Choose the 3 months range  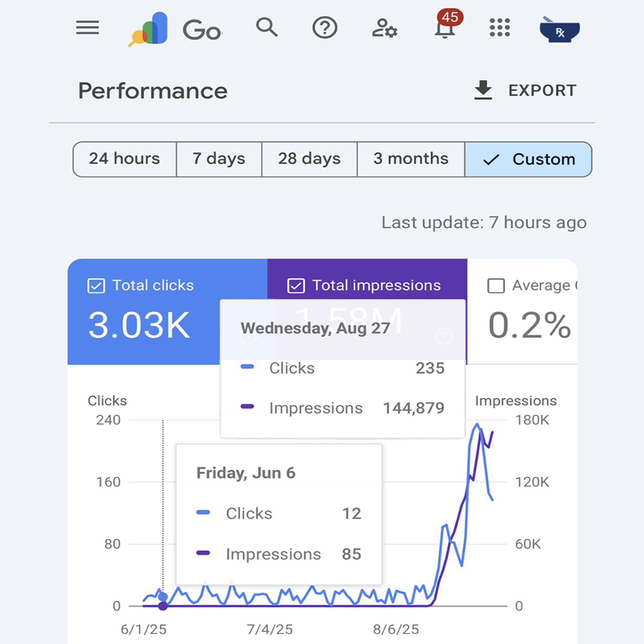pos(411,159)
